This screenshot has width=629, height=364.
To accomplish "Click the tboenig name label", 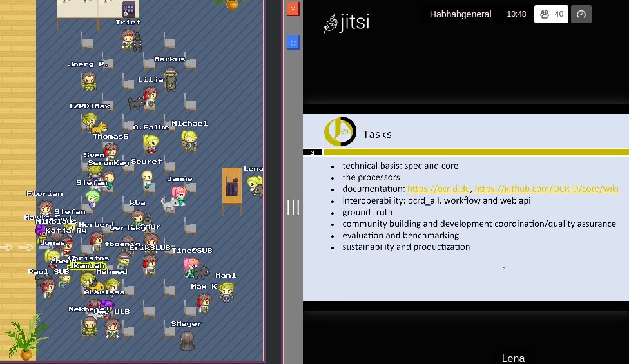I will click(x=122, y=244).
